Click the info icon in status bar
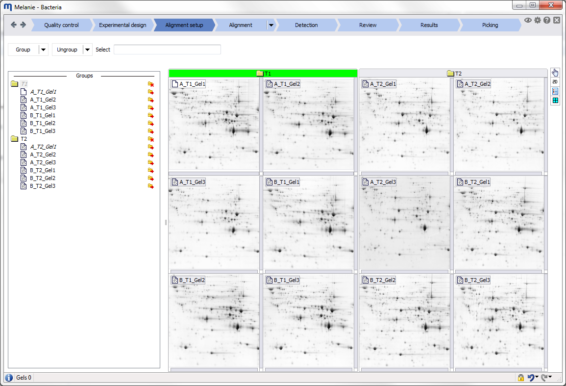This screenshot has height=386, width=566. tap(9, 378)
